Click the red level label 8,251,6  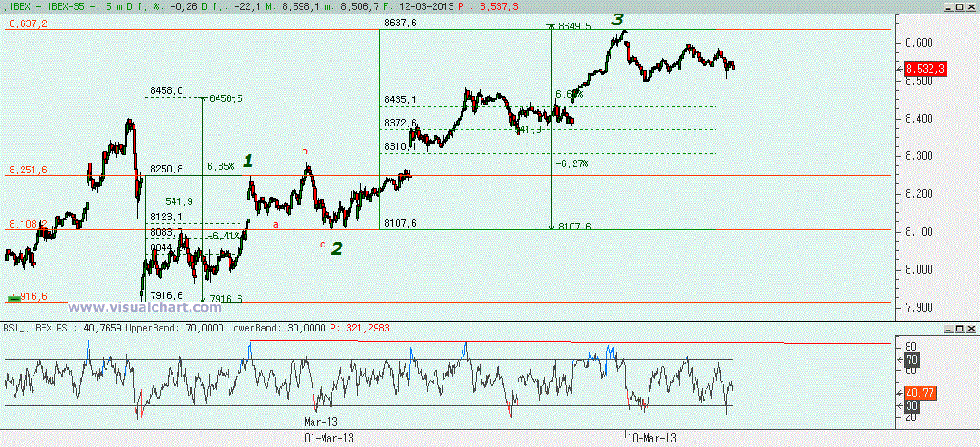tap(27, 170)
